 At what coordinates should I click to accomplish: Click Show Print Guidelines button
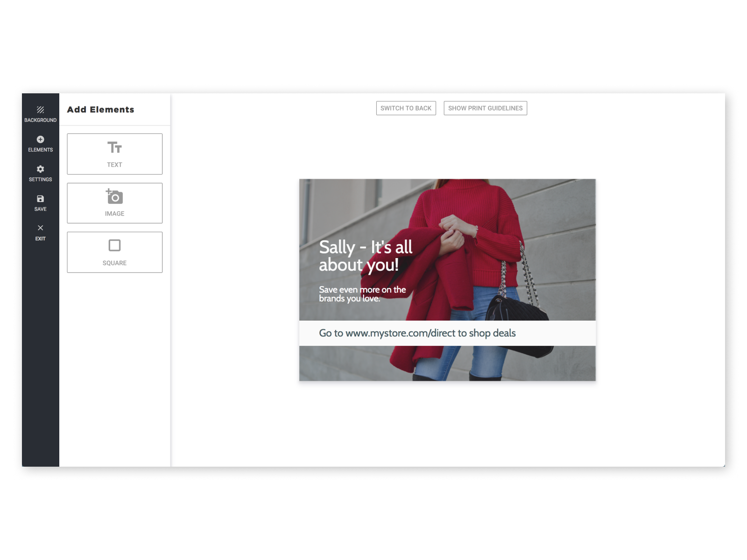pos(485,108)
